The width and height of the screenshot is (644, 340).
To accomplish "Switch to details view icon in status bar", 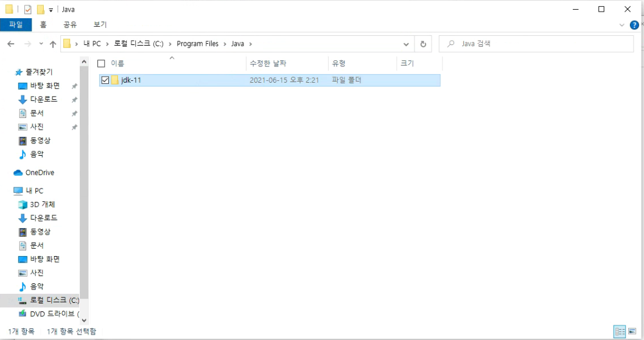I will (x=620, y=331).
